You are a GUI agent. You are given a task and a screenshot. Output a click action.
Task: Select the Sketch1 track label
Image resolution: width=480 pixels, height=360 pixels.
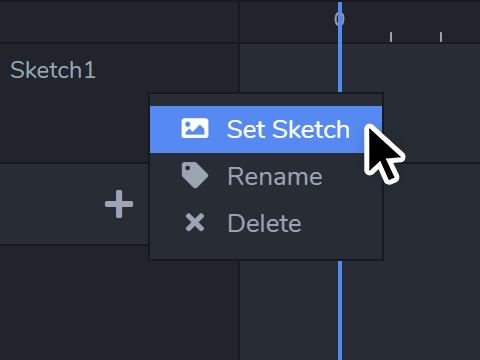[x=53, y=70]
